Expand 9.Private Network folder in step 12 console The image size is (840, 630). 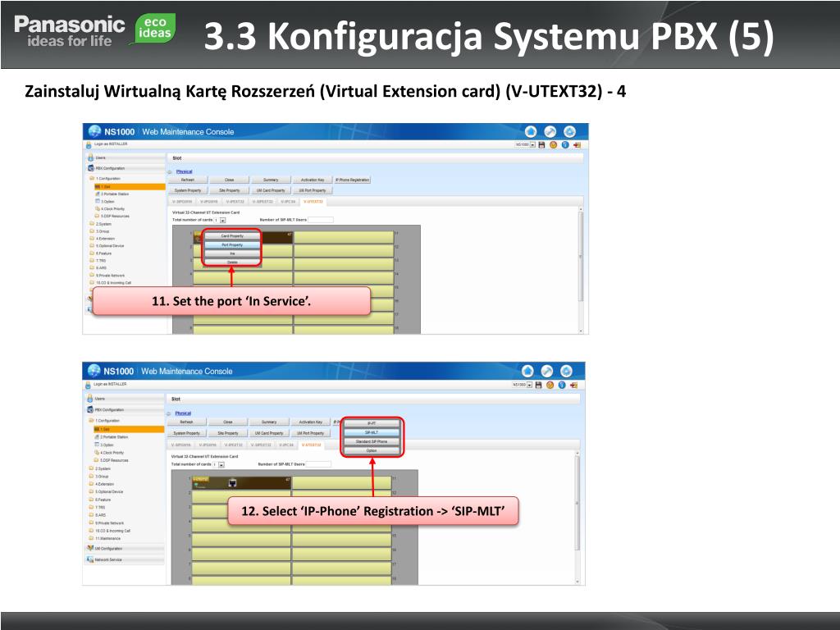click(x=106, y=523)
